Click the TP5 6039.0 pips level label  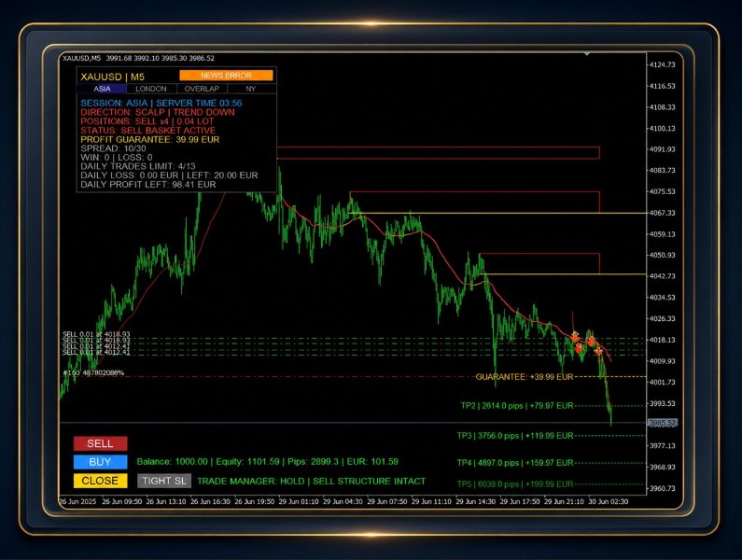tap(515, 483)
